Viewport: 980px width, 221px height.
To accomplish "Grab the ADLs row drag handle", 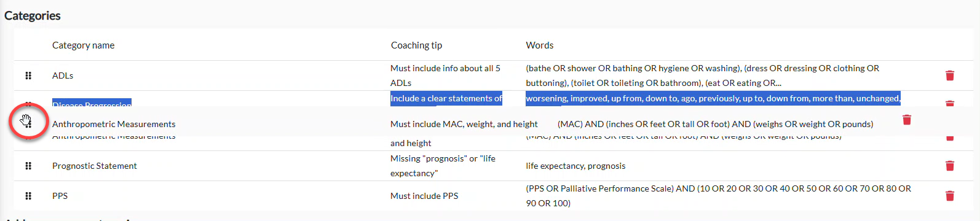I will (28, 76).
